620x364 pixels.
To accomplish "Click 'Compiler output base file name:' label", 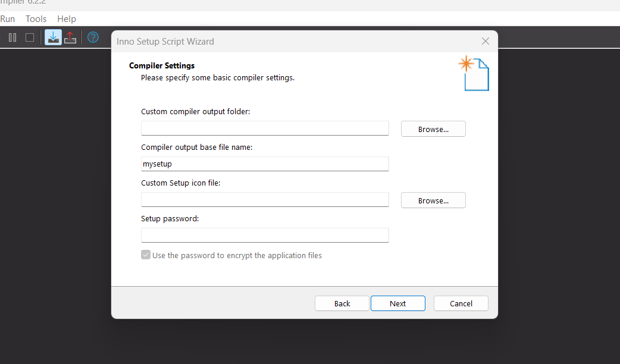I will [196, 147].
